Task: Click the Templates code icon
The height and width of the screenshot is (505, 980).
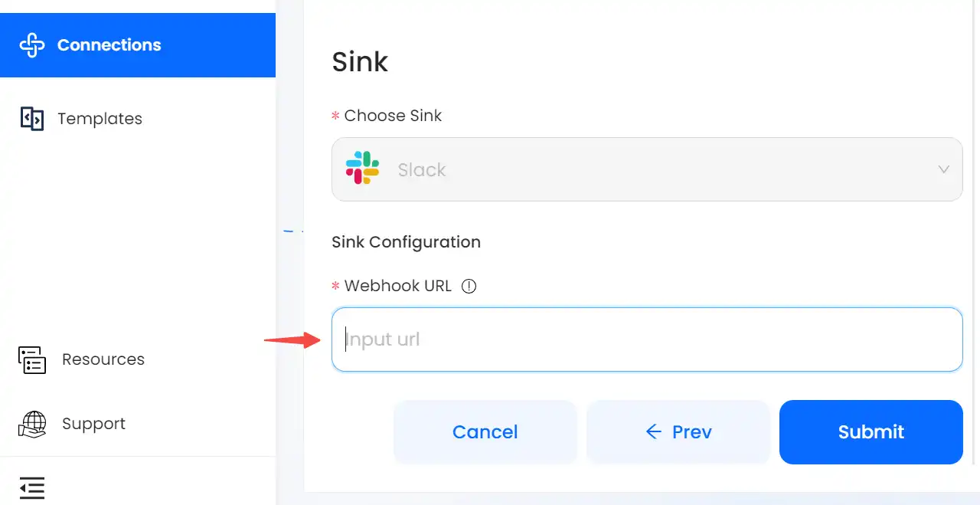Action: (31, 119)
